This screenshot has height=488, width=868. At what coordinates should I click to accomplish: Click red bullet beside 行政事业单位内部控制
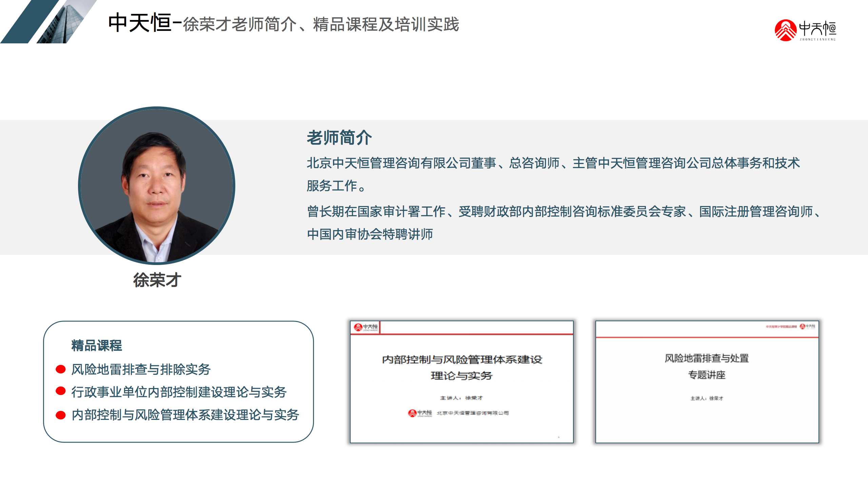(61, 391)
